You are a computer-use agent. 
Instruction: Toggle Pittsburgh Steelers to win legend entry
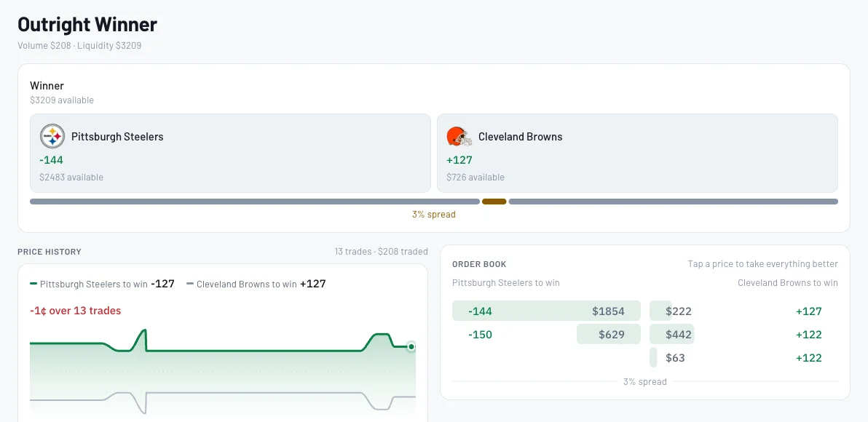pos(102,284)
